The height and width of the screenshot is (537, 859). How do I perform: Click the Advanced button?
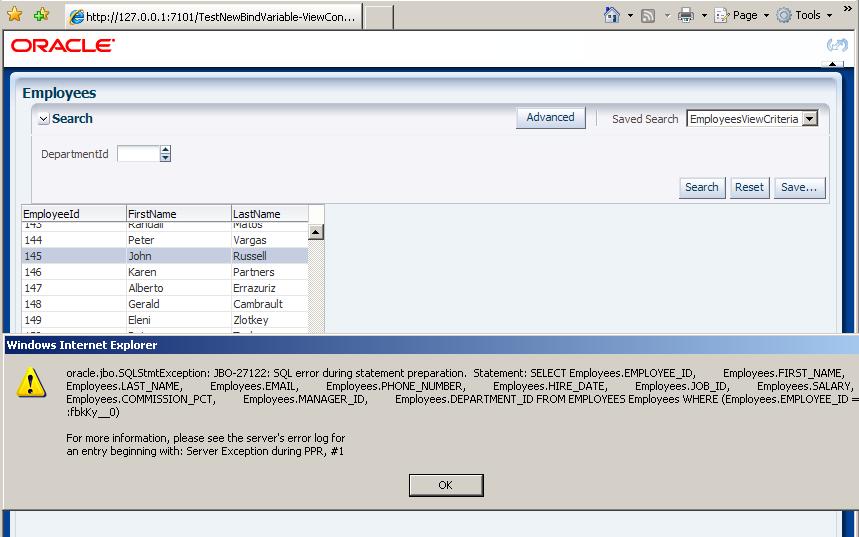pos(551,117)
